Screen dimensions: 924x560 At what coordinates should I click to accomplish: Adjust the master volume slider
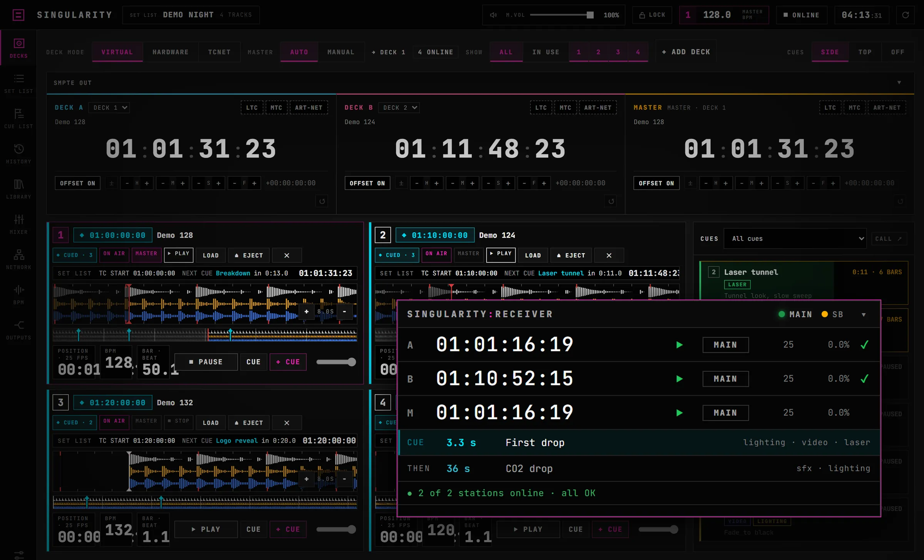(x=562, y=15)
